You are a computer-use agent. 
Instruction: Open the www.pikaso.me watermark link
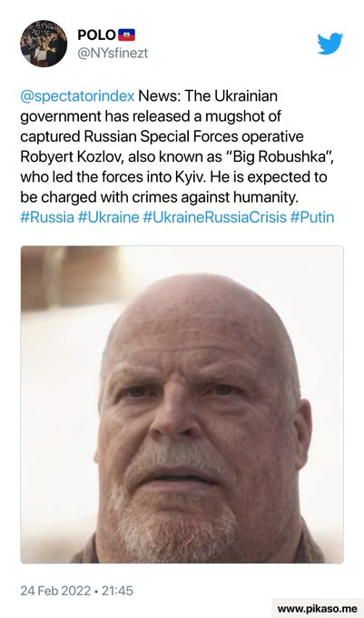(317, 608)
